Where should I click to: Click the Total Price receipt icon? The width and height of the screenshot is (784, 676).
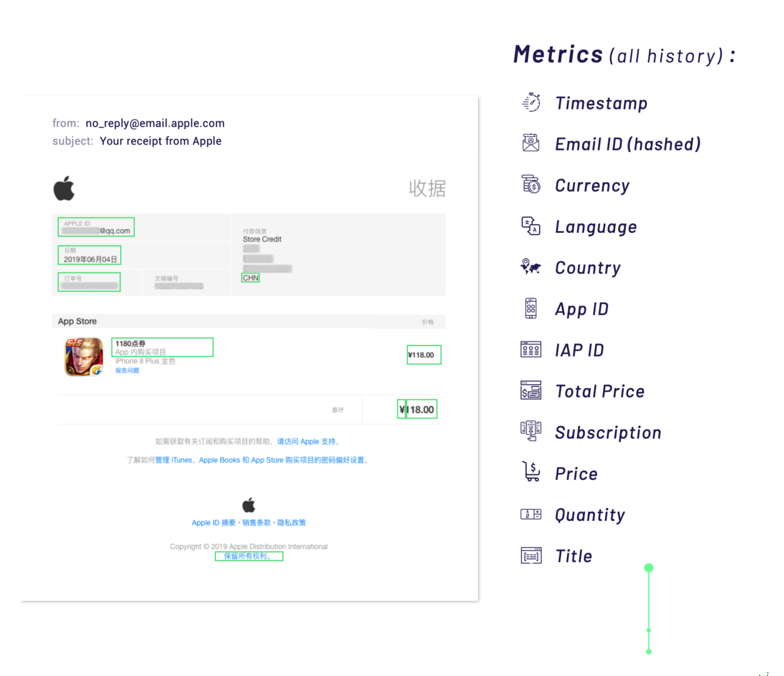(x=531, y=391)
